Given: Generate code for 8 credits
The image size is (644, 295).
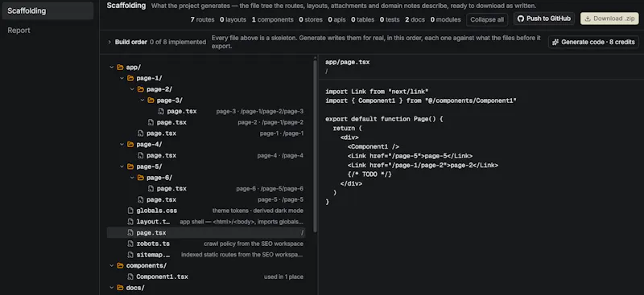Looking at the screenshot, I should coord(593,42).
